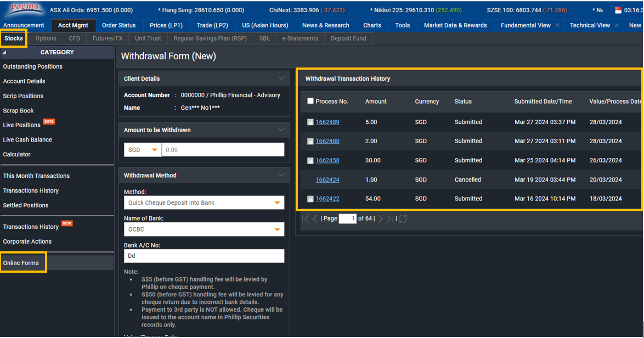Open Account Details in sidebar

pos(24,81)
